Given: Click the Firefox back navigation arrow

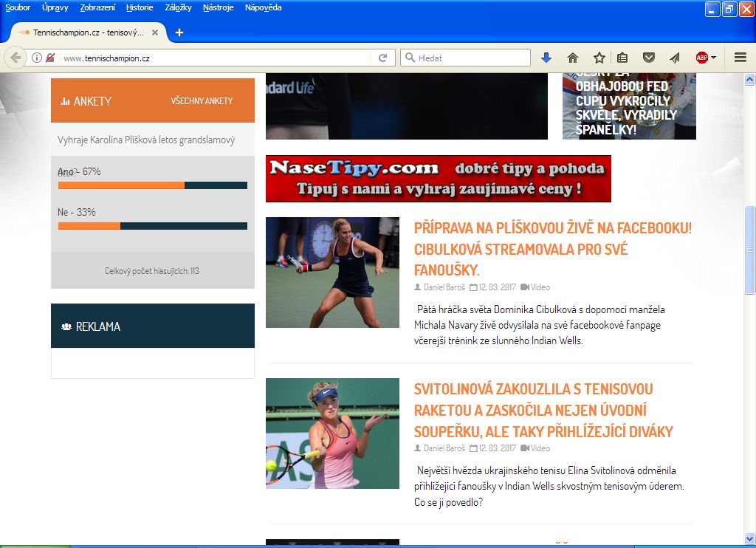Looking at the screenshot, I should click(x=15, y=58).
